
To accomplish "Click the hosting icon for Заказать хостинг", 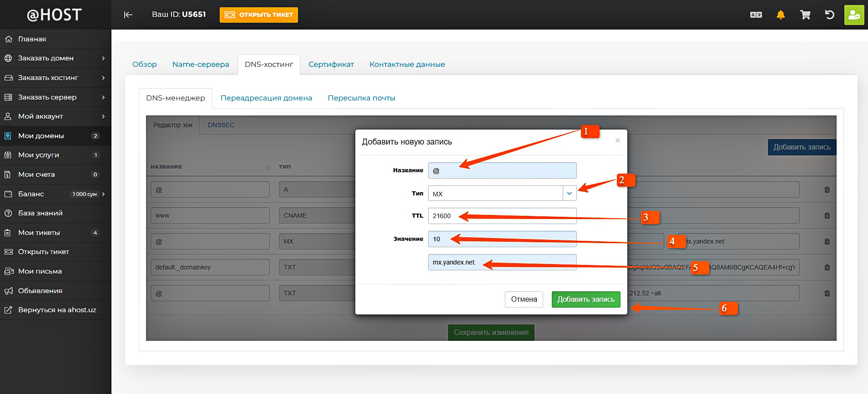I will [x=8, y=78].
